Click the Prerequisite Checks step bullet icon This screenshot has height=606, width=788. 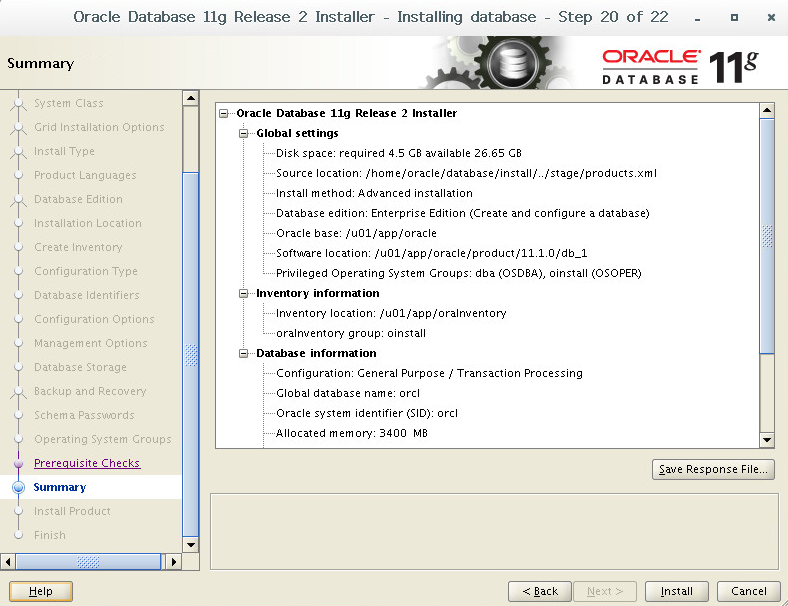(x=19, y=463)
